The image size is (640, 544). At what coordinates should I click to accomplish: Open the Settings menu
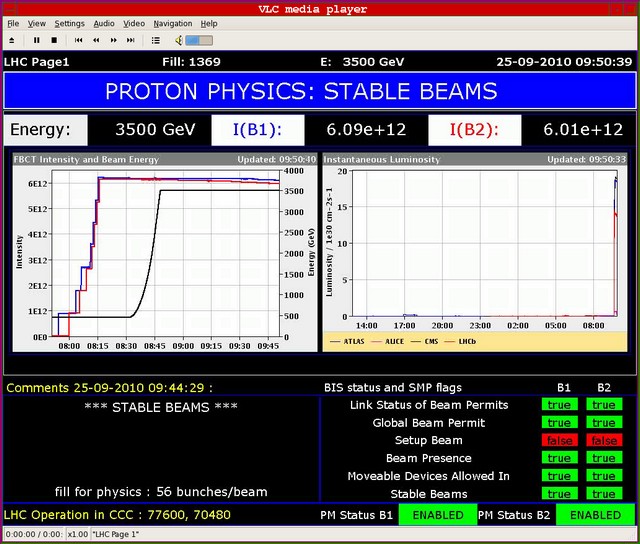tap(69, 24)
